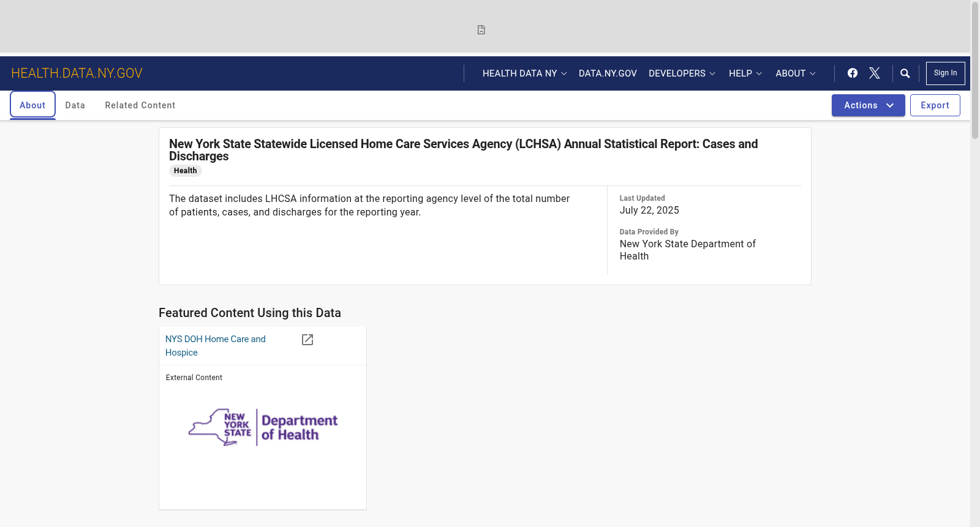980x527 pixels.
Task: Click 'New York State Department of Health' provider text
Action: coord(687,250)
